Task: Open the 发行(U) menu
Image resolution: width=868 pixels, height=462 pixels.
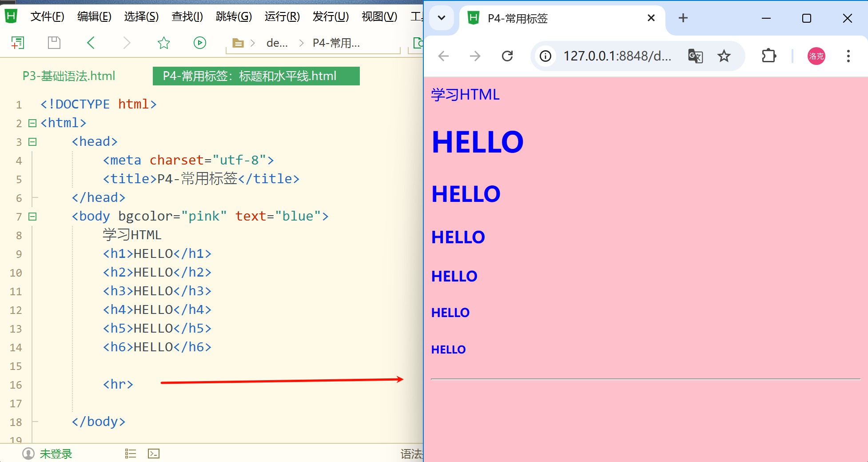Action: point(330,17)
